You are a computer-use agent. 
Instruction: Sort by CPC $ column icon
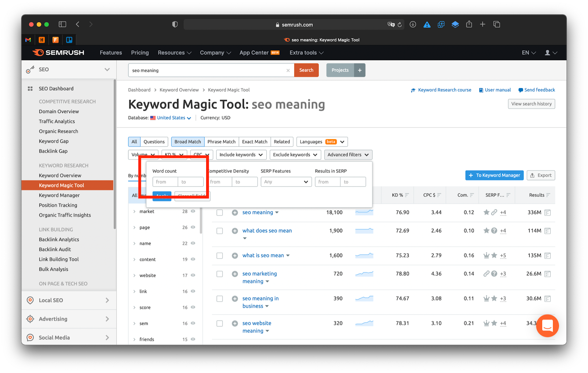pos(439,195)
